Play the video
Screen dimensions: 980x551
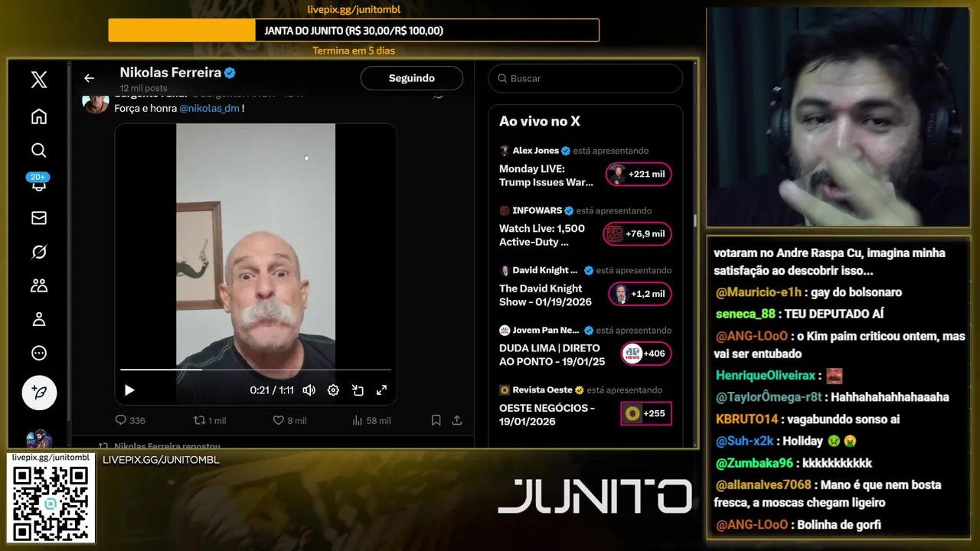129,390
